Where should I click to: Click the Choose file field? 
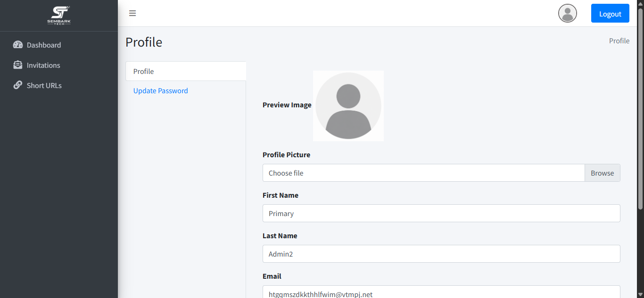424,173
